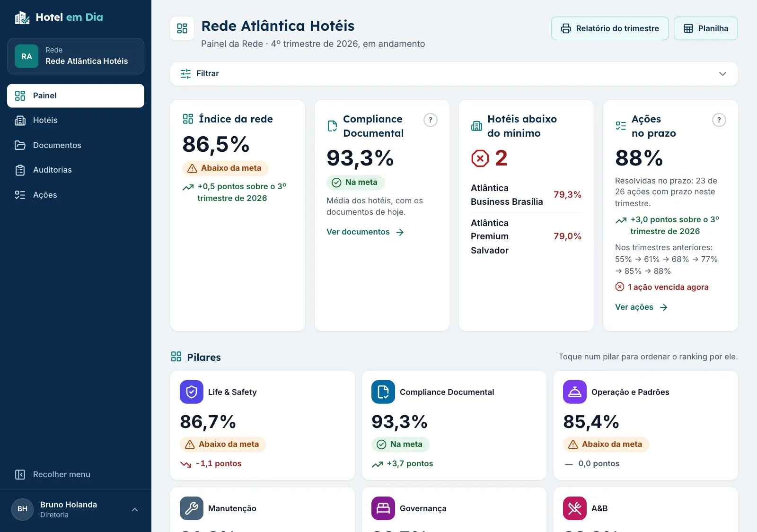757x532 pixels.
Task: Select Auditorias in the sidebar
Action: 76,170
